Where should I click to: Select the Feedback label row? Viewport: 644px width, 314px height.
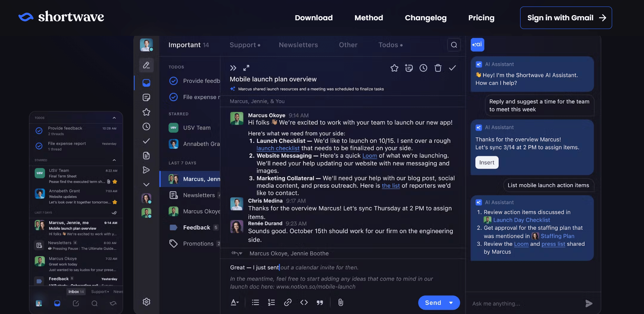(x=190, y=227)
